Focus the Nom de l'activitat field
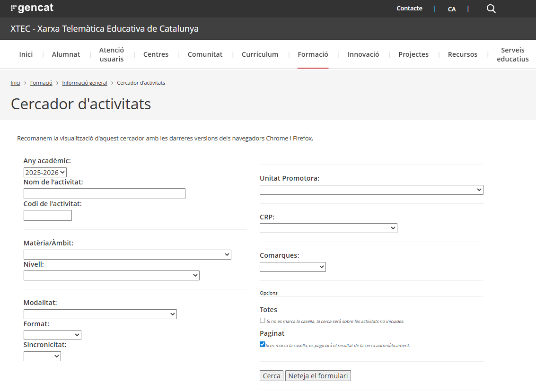 click(x=104, y=193)
